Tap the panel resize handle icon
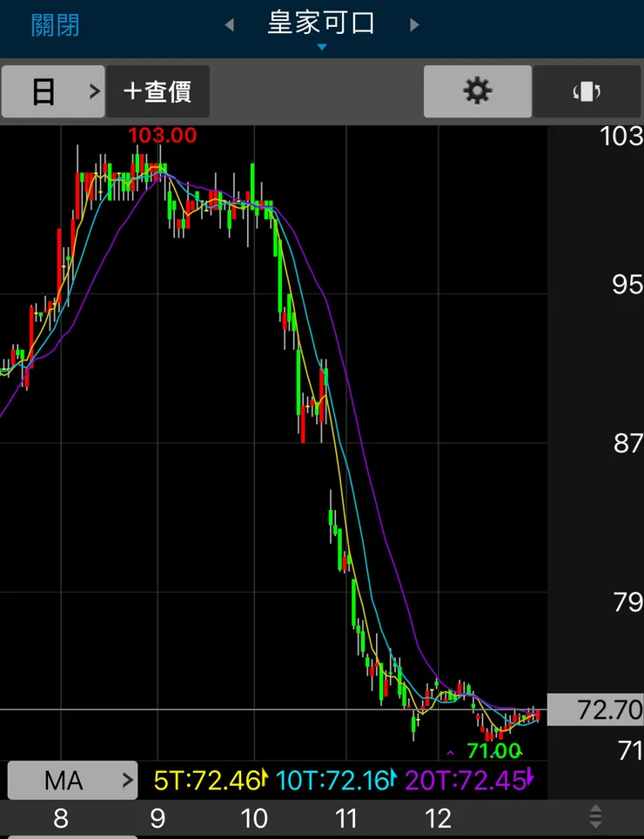The width and height of the screenshot is (644, 839). (595, 817)
